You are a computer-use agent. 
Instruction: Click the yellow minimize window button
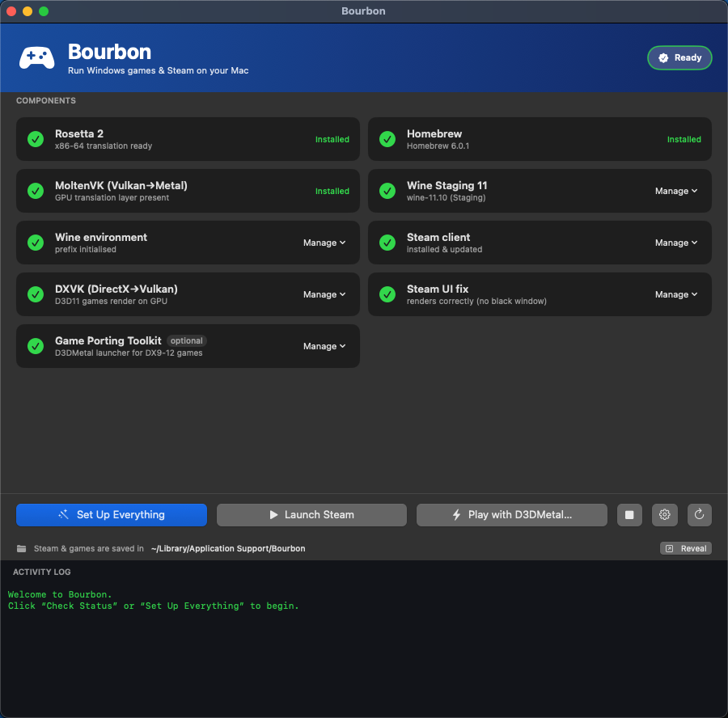[28, 11]
